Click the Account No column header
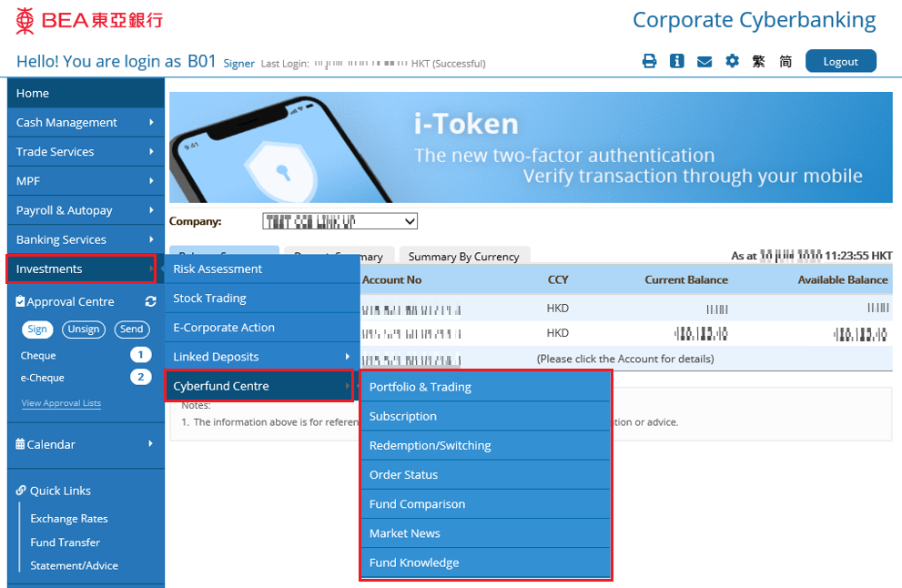This screenshot has width=902, height=588. click(391, 279)
